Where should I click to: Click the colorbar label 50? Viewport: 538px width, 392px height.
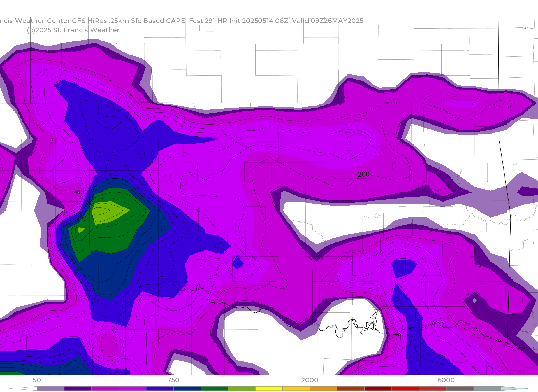37,380
